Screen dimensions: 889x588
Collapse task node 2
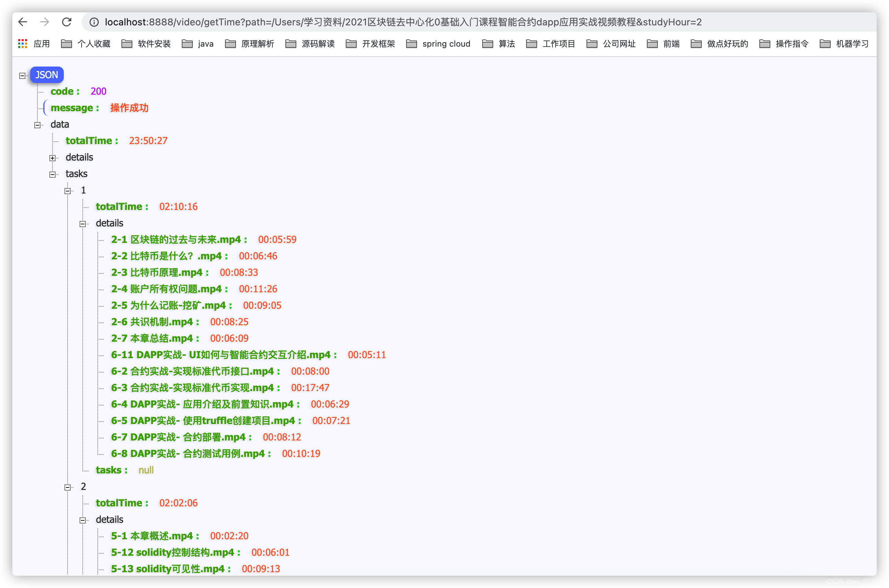click(68, 487)
